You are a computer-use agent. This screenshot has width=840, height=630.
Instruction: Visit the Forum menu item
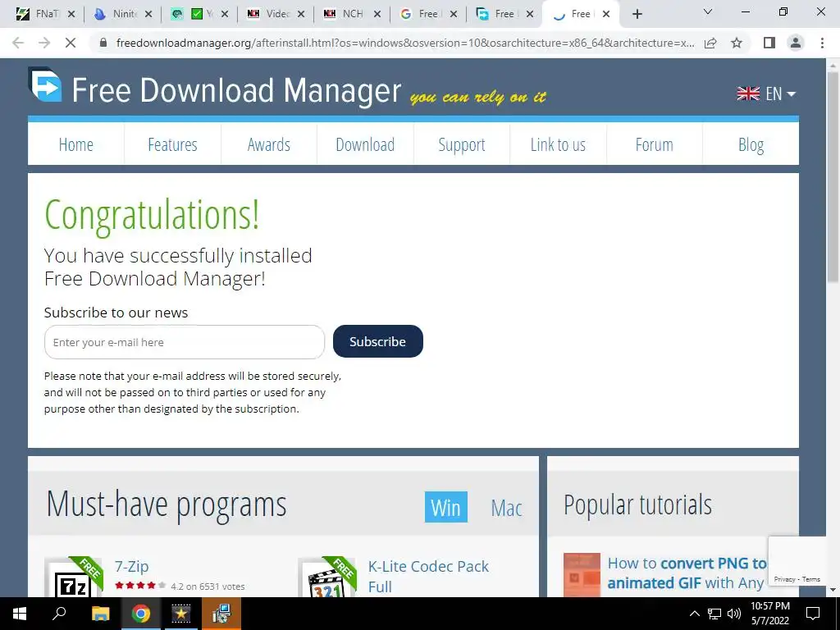[654, 144]
